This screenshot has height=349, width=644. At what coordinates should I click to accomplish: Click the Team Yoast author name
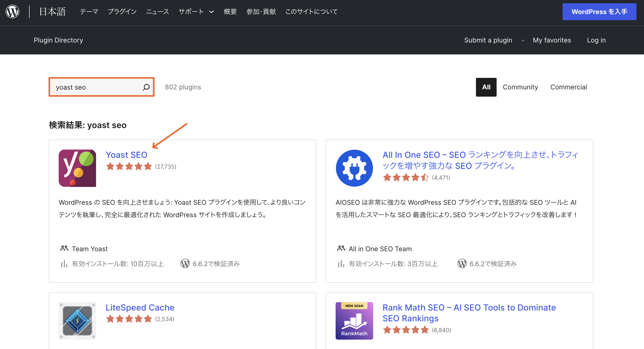coord(90,249)
